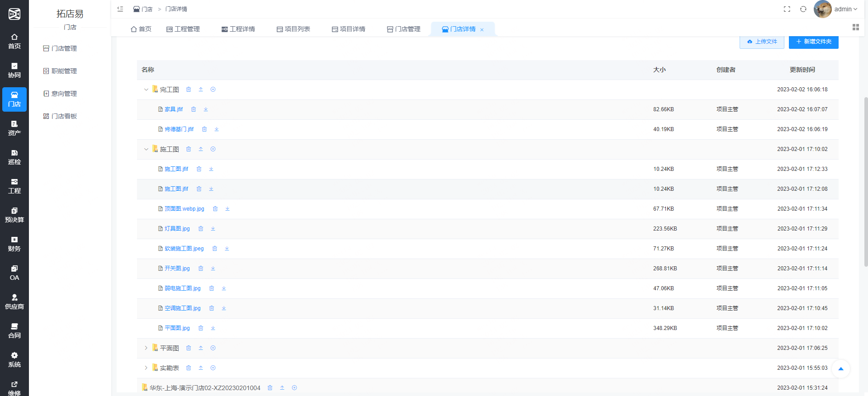The width and height of the screenshot is (868, 396).
Task: Click the 上传文件 button
Action: click(x=762, y=42)
